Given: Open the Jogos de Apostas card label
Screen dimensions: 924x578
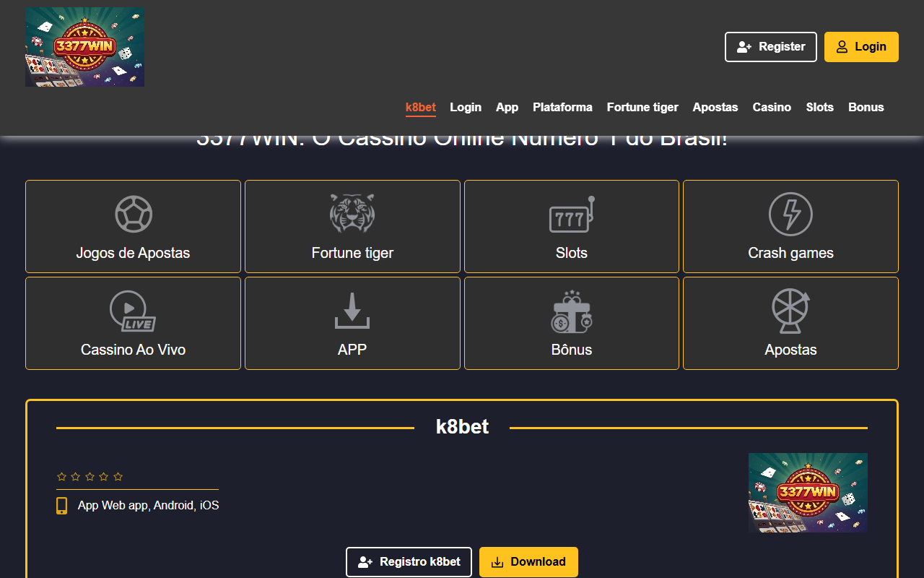Looking at the screenshot, I should coord(133,253).
